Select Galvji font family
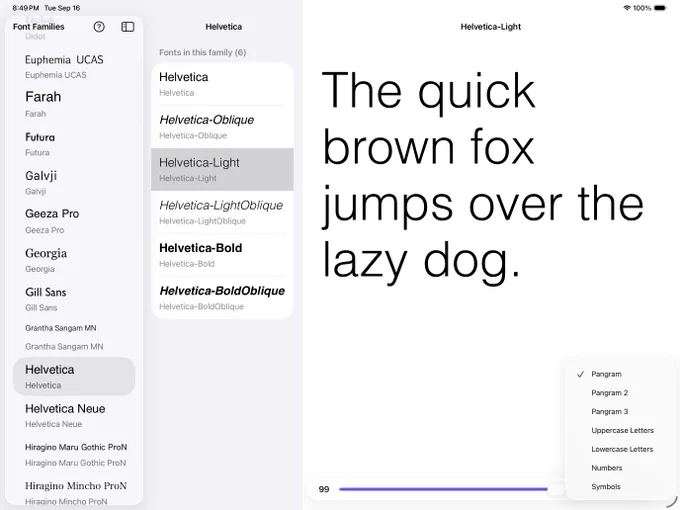The width and height of the screenshot is (680, 510). pyautogui.click(x=74, y=183)
